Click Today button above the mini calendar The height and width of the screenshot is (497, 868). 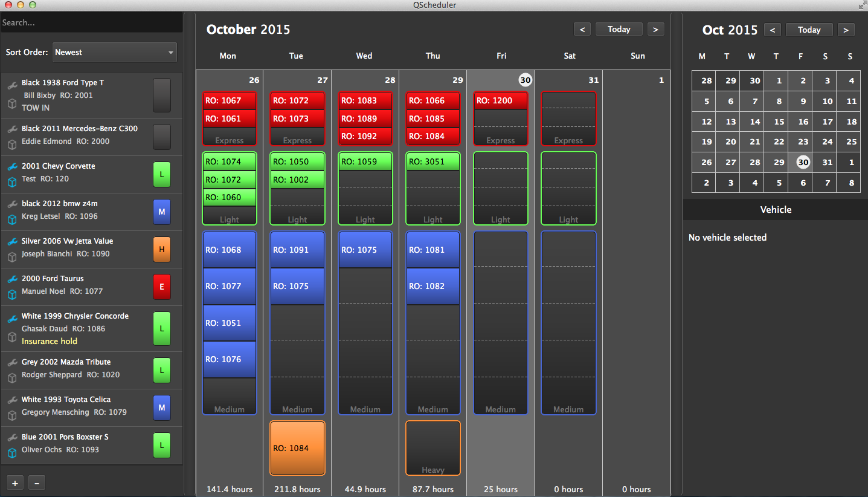pyautogui.click(x=809, y=30)
